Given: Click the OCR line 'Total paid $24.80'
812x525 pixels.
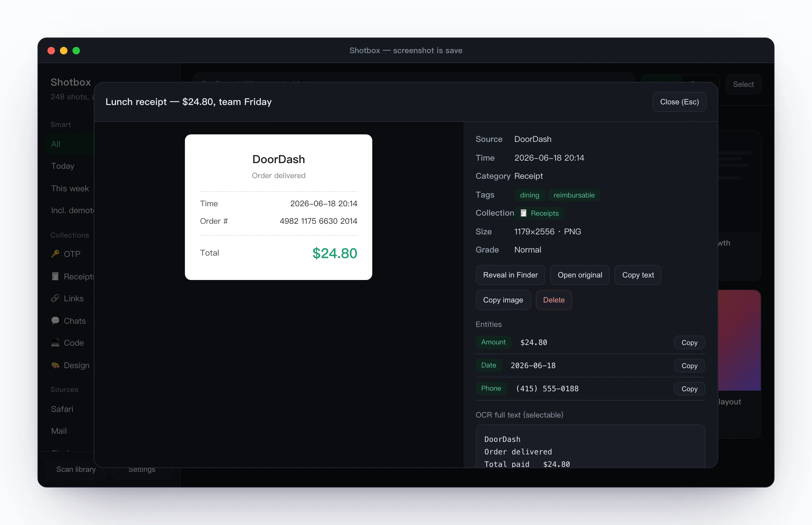Looking at the screenshot, I should [527, 464].
